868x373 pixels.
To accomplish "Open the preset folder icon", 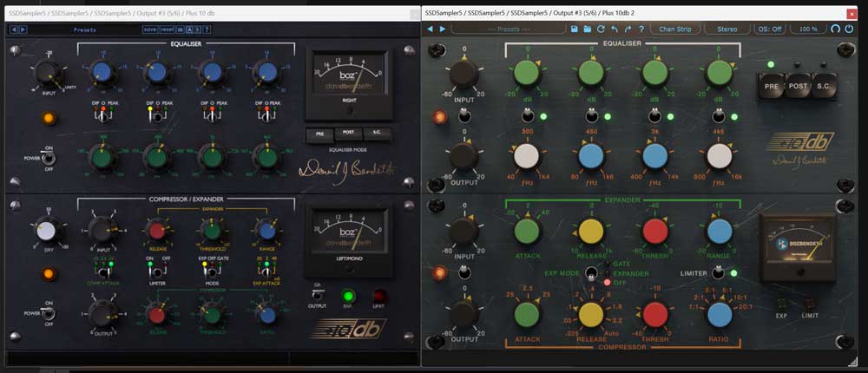I will tap(588, 29).
